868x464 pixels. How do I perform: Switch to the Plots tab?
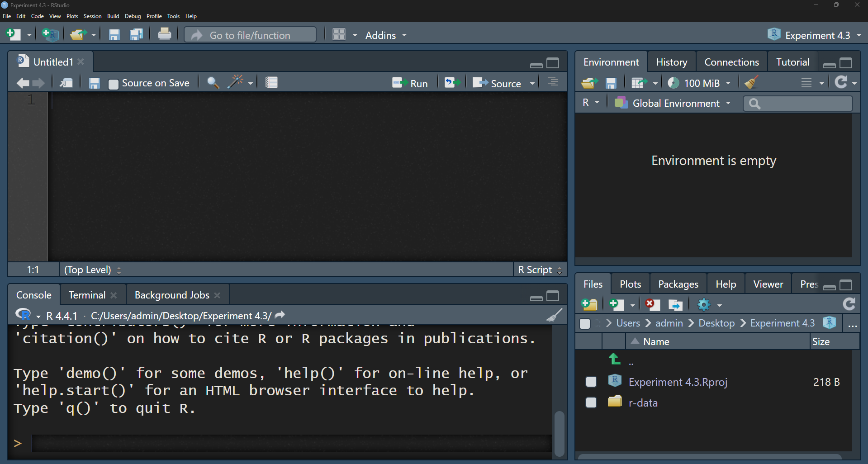(x=630, y=284)
